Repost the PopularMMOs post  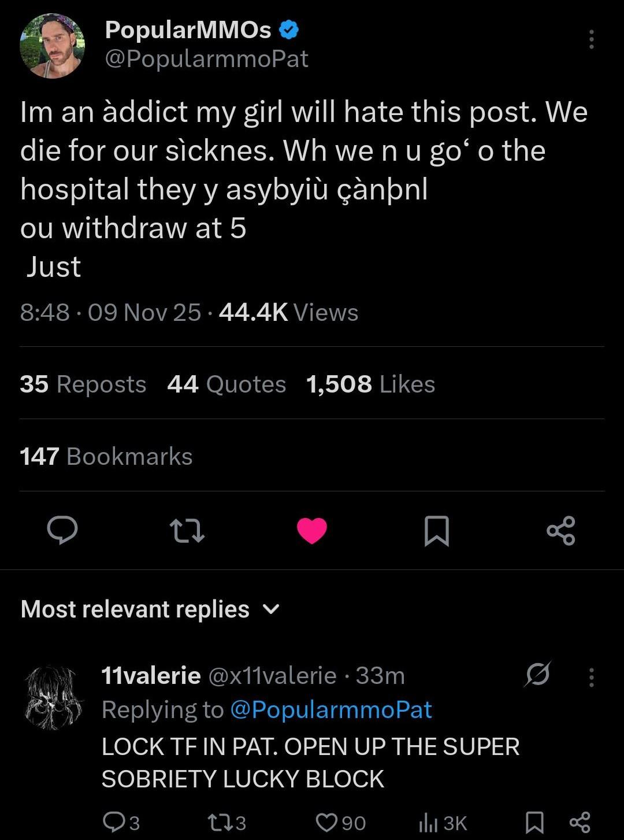pyautogui.click(x=187, y=531)
